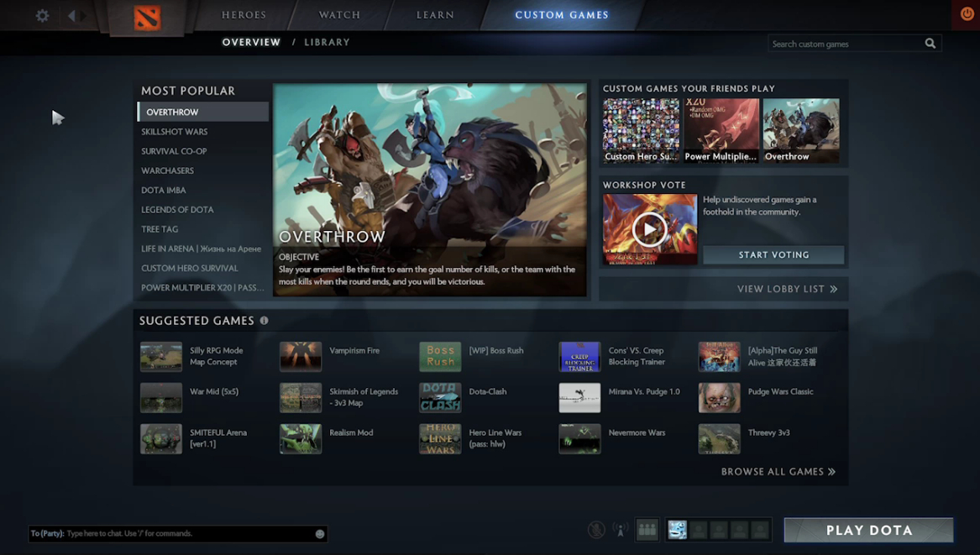The width and height of the screenshot is (980, 555).
Task: Select the Custom Games tab
Action: (561, 15)
